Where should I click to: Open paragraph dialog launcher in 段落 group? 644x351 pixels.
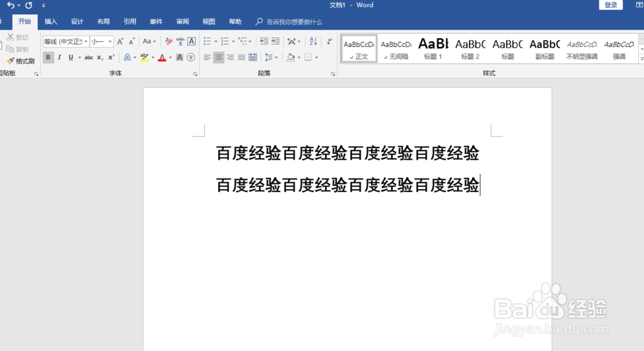[x=333, y=74]
